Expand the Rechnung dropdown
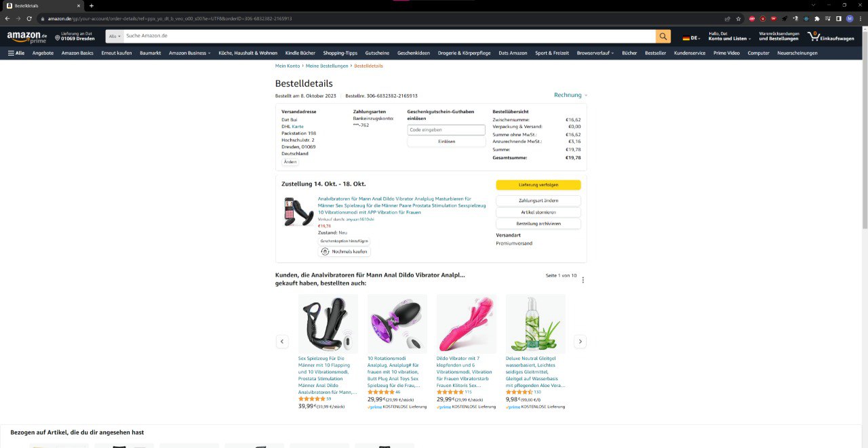 [570, 95]
